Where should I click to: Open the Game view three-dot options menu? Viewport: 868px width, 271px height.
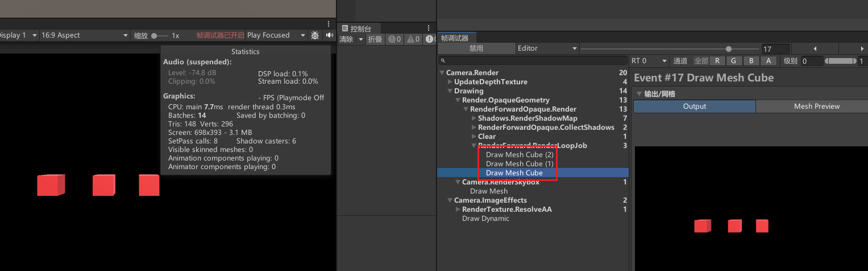coord(329,24)
